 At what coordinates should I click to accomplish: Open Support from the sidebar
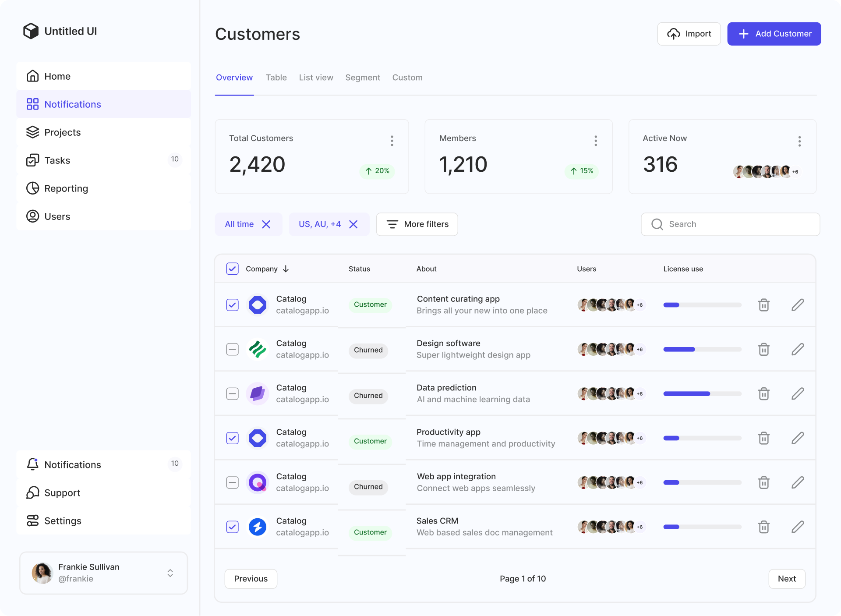pyautogui.click(x=62, y=493)
